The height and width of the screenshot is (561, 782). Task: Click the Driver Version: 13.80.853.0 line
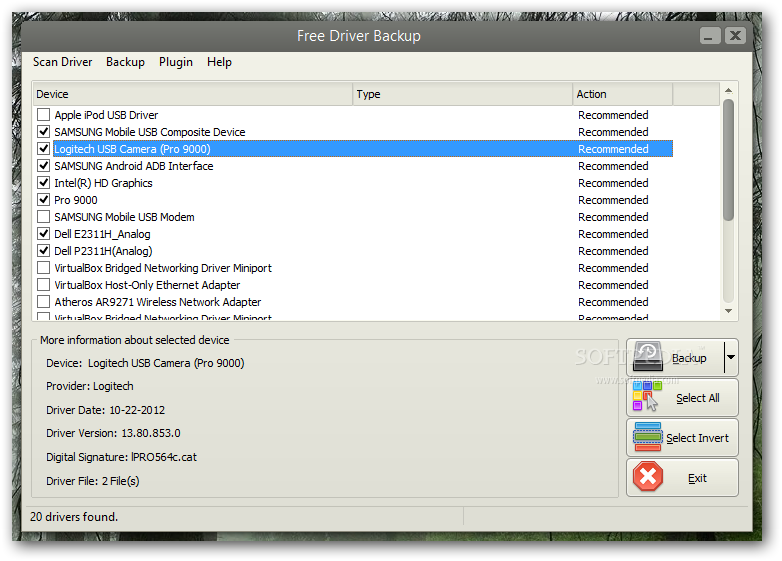coord(113,433)
